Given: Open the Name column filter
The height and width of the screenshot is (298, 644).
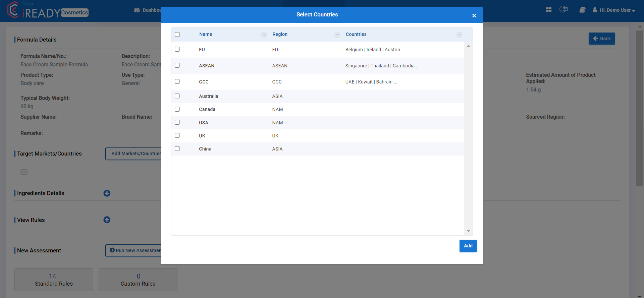Looking at the screenshot, I should point(264,35).
